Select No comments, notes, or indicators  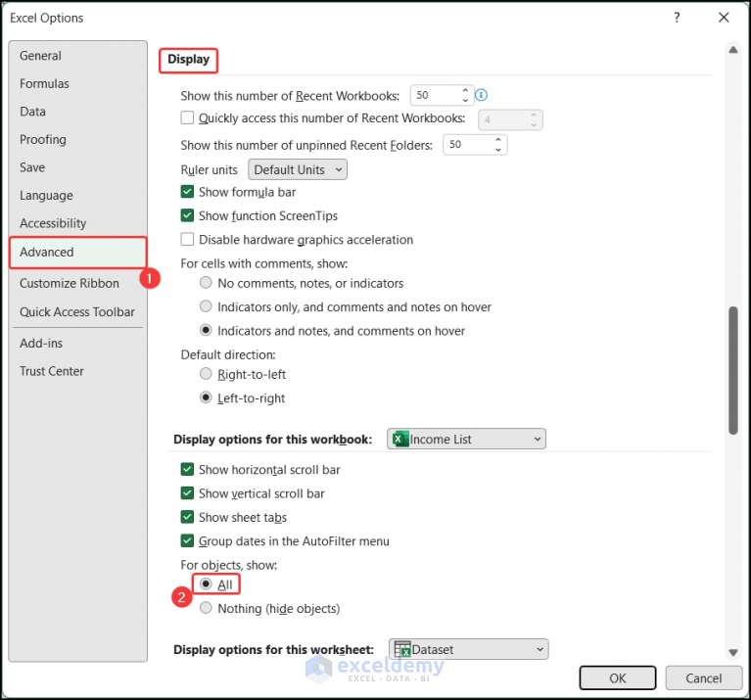pyautogui.click(x=206, y=283)
